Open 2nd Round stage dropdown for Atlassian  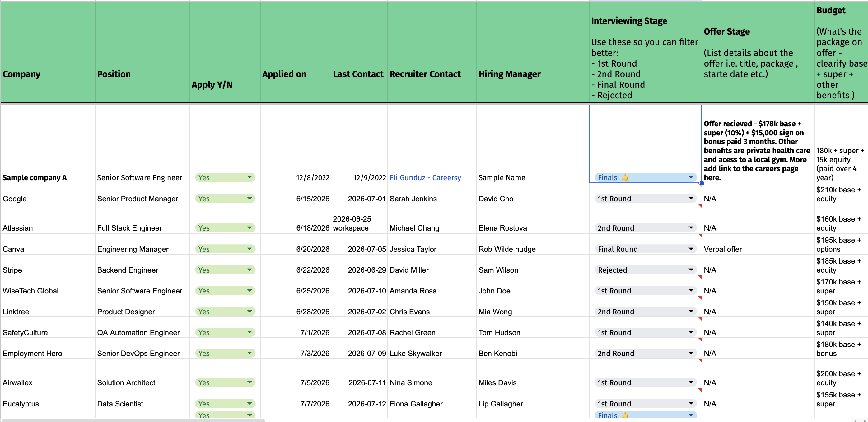coord(645,228)
